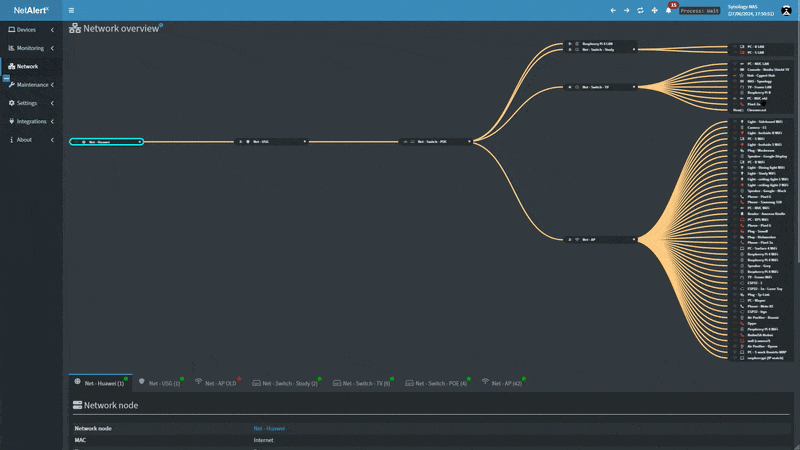Screen dimensions: 800x450
Task: Click the forward arrow in header
Action: click(627, 11)
